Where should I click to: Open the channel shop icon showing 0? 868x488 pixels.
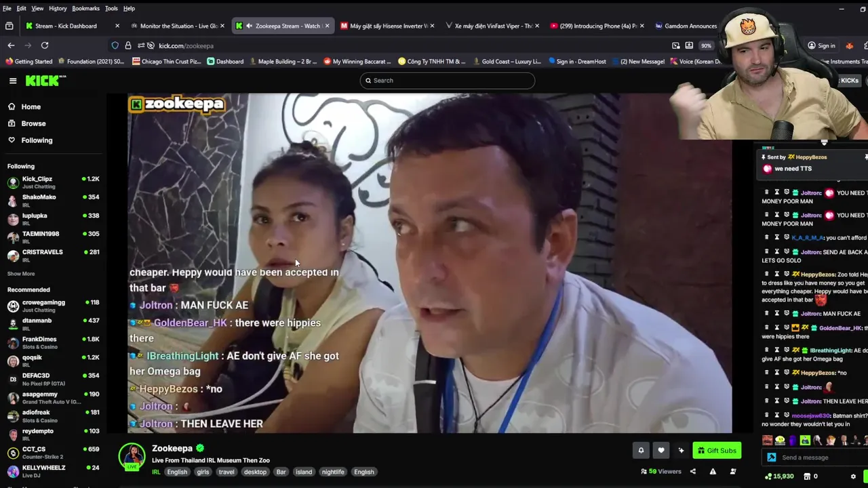point(810,476)
